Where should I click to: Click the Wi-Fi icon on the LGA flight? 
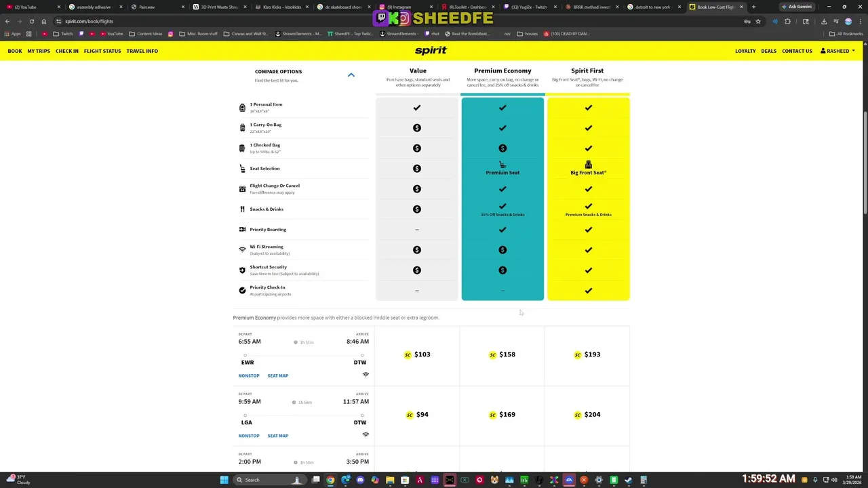[x=366, y=435]
